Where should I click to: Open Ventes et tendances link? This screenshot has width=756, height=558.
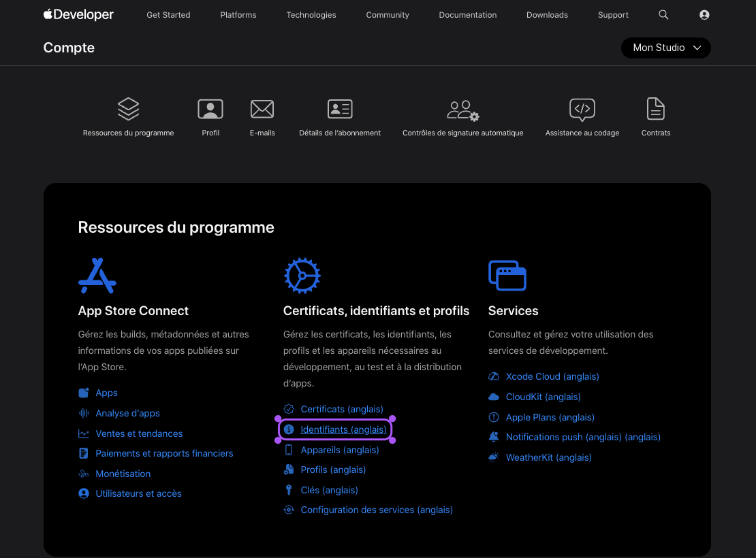click(139, 433)
